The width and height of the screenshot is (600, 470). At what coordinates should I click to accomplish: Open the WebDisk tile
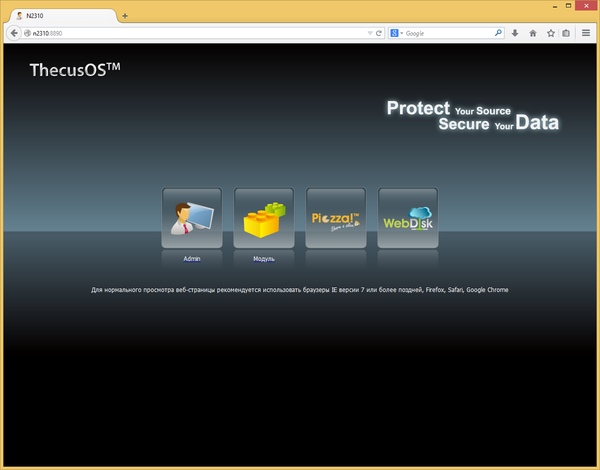tap(408, 217)
